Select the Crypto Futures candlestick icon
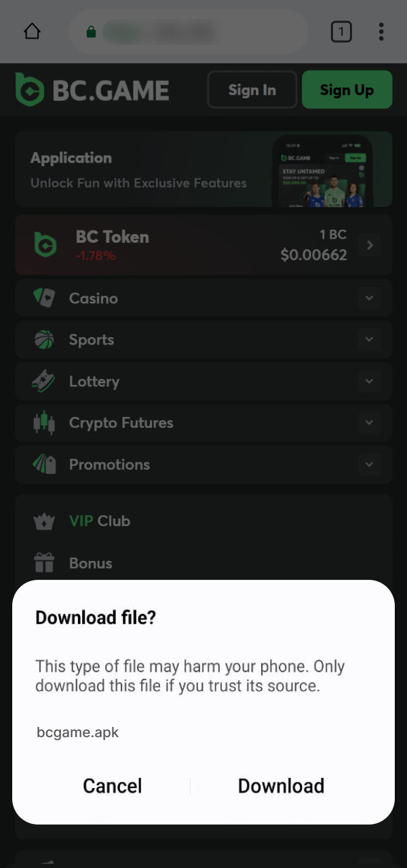407x868 pixels. tap(45, 422)
